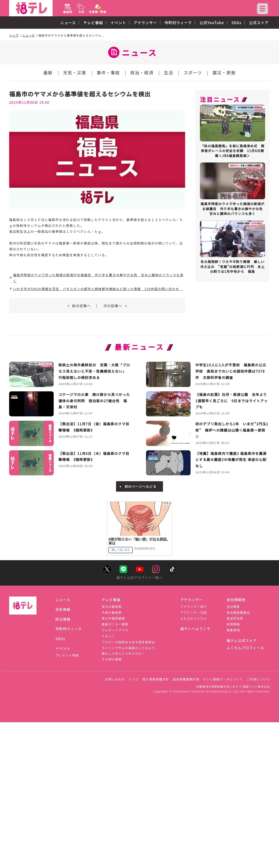The height and width of the screenshot is (868, 279).
Task: Open 福テレ公式アカウント一覧へ link
Action: tap(139, 578)
